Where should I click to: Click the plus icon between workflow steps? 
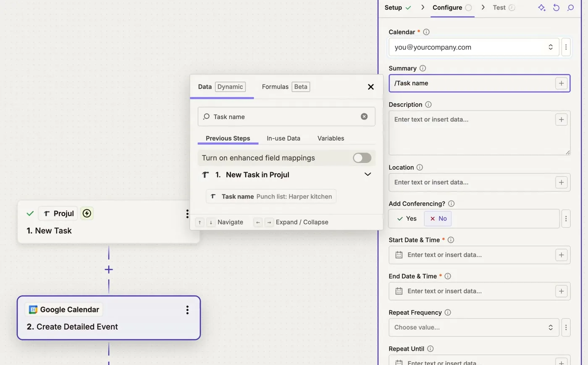tap(109, 270)
